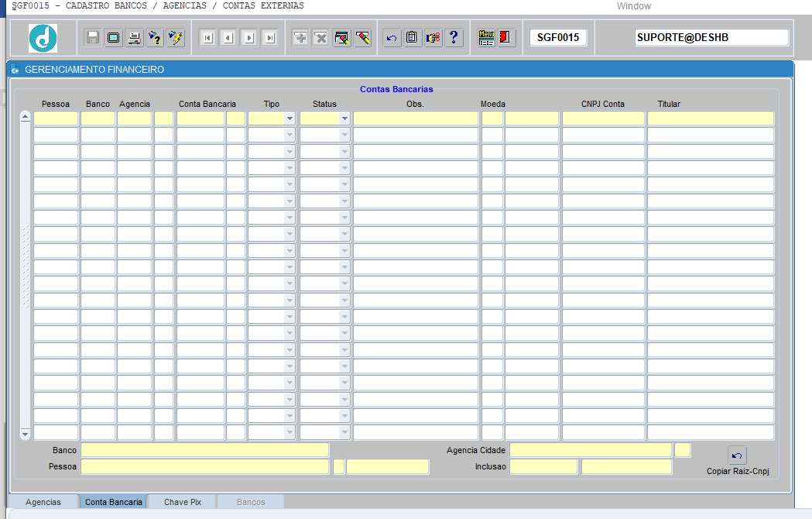Expand the Tipo dropdown in the fourth row

[x=290, y=168]
